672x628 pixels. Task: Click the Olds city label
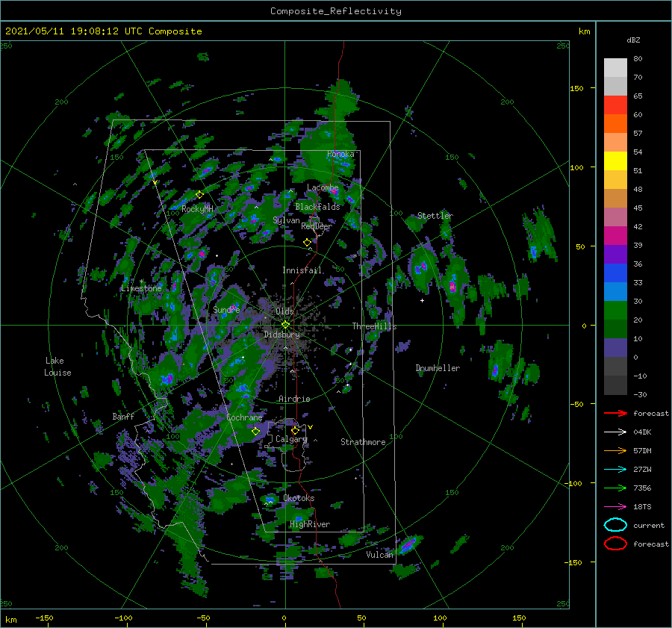click(284, 311)
